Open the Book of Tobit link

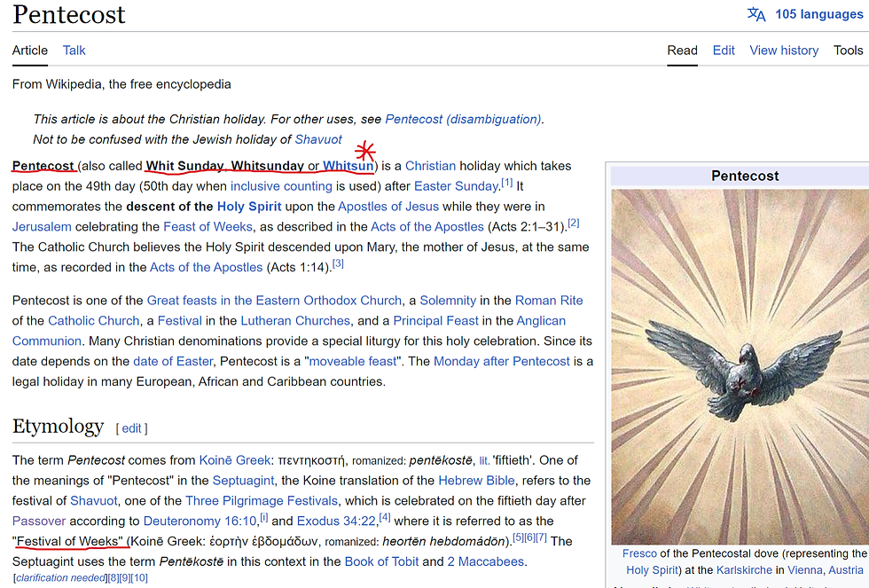tap(381, 561)
